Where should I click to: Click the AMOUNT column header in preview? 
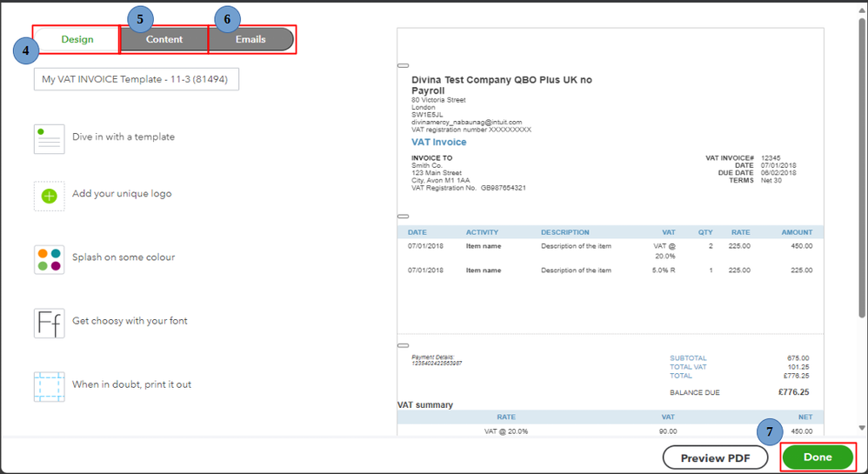(798, 232)
